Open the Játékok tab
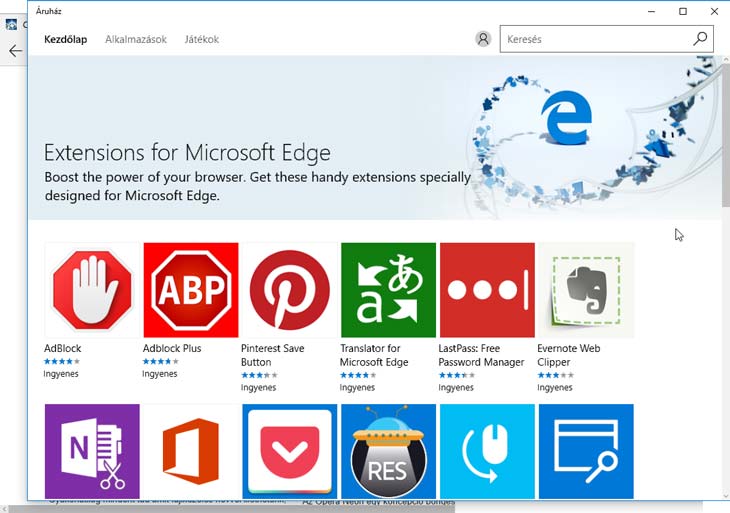 (x=201, y=40)
